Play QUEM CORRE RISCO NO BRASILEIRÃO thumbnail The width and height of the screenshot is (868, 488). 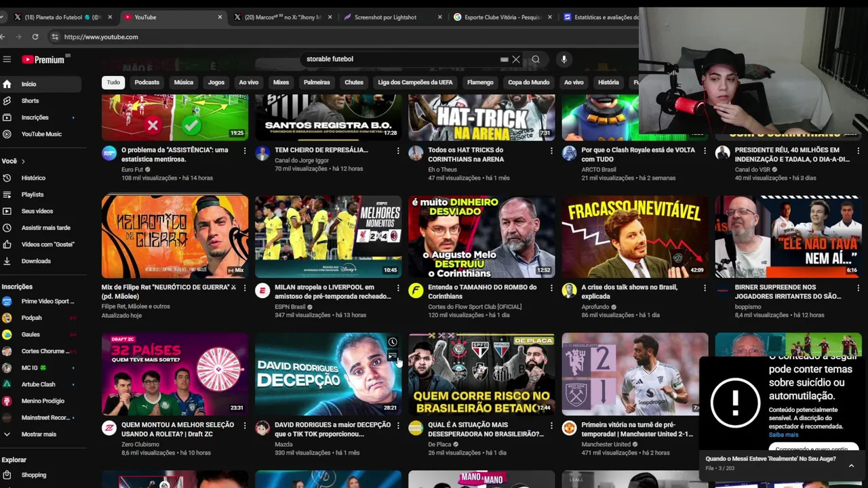(x=481, y=373)
